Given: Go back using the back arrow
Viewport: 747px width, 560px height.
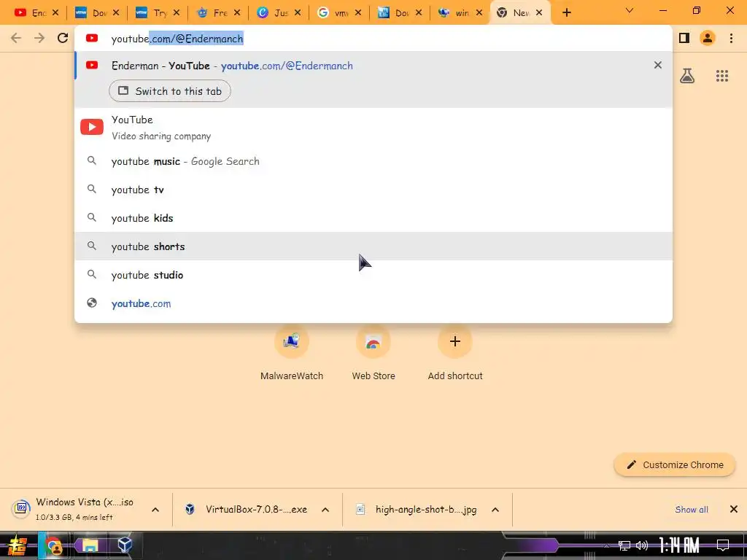Looking at the screenshot, I should 16,38.
